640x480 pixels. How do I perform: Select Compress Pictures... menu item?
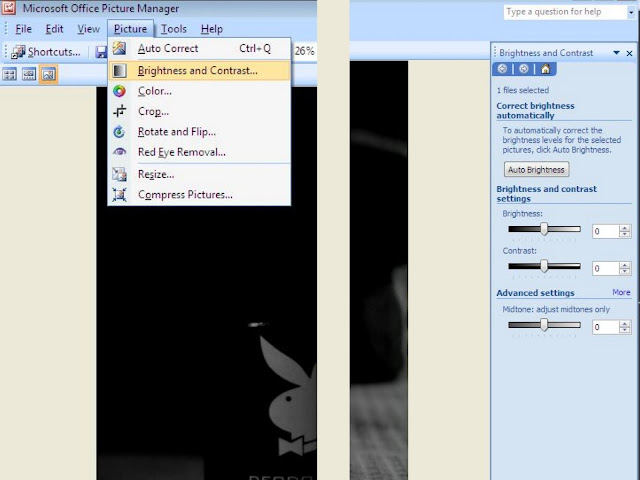tap(199, 195)
